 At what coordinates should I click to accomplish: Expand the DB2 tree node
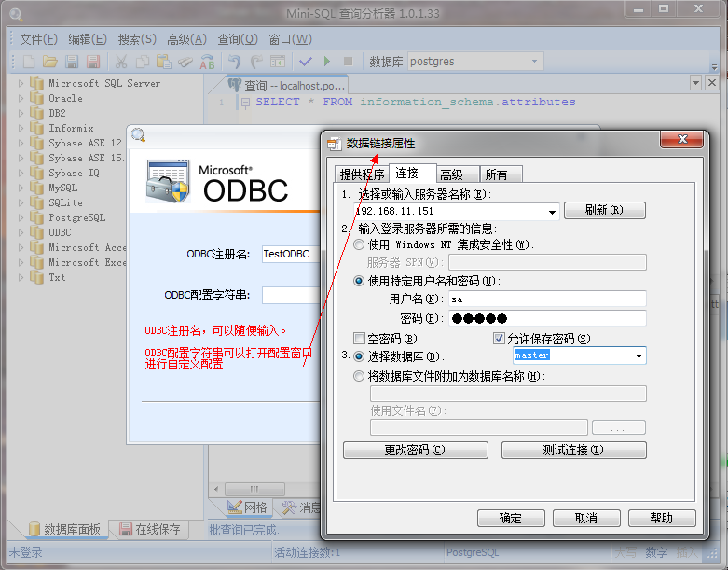[21, 114]
